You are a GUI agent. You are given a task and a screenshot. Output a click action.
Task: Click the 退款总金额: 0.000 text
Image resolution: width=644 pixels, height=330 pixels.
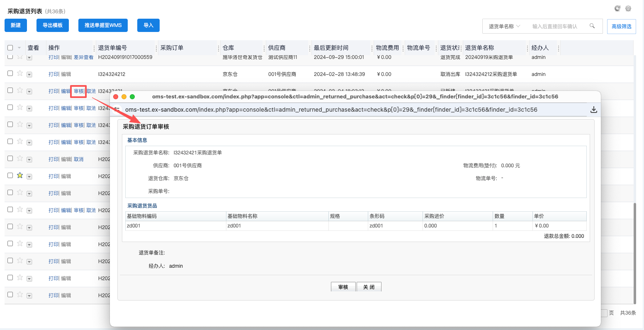[x=564, y=236]
